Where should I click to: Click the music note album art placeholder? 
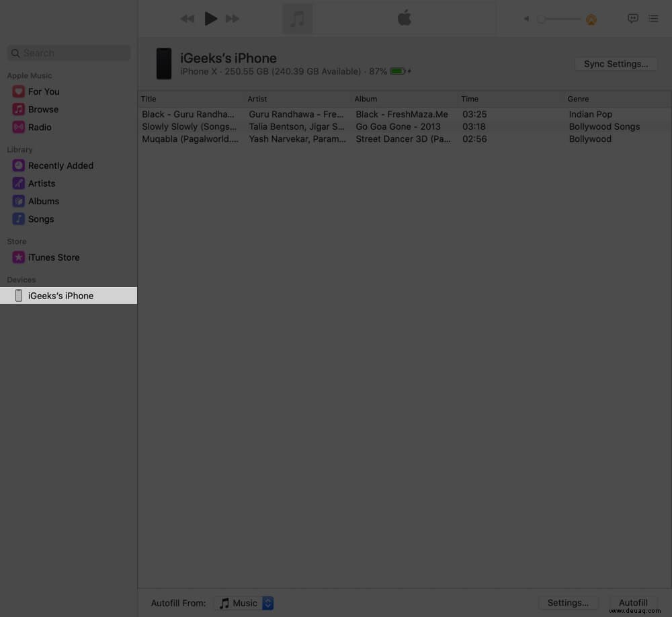click(298, 19)
